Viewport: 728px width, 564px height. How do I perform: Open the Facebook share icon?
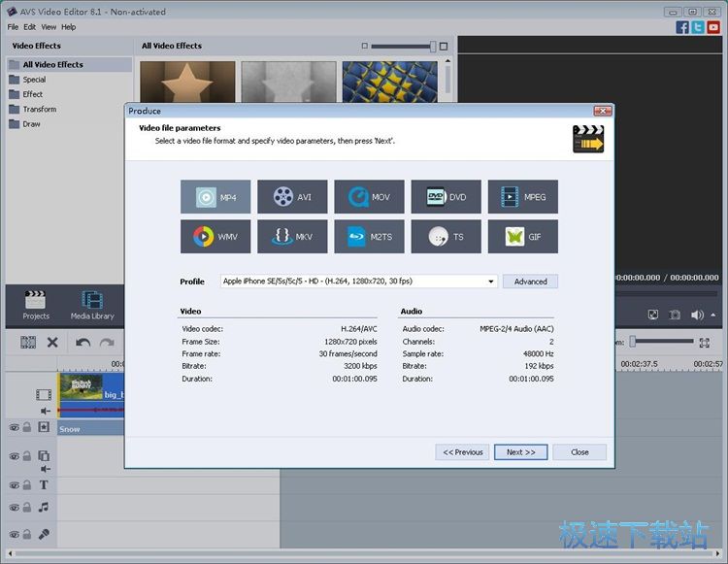click(682, 27)
